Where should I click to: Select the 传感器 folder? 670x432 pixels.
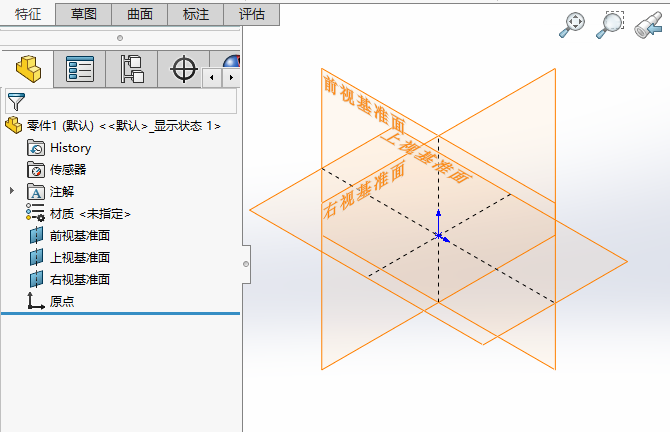[x=68, y=170]
